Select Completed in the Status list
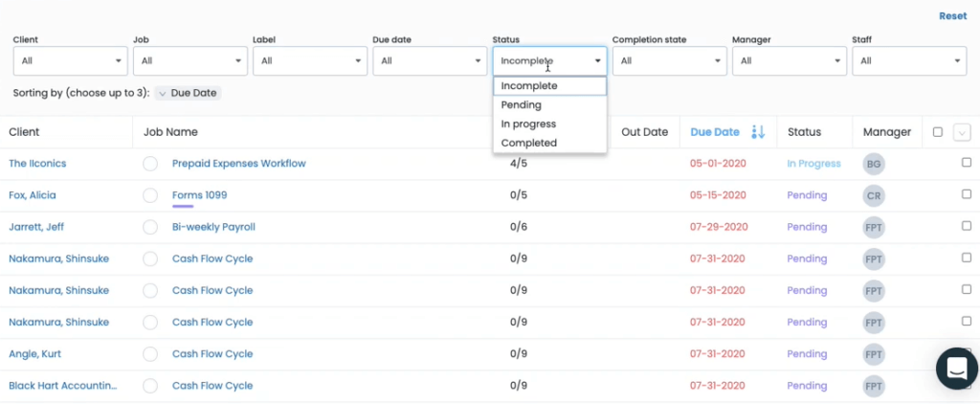Viewport: 980px width, 404px height. pyautogui.click(x=550, y=143)
